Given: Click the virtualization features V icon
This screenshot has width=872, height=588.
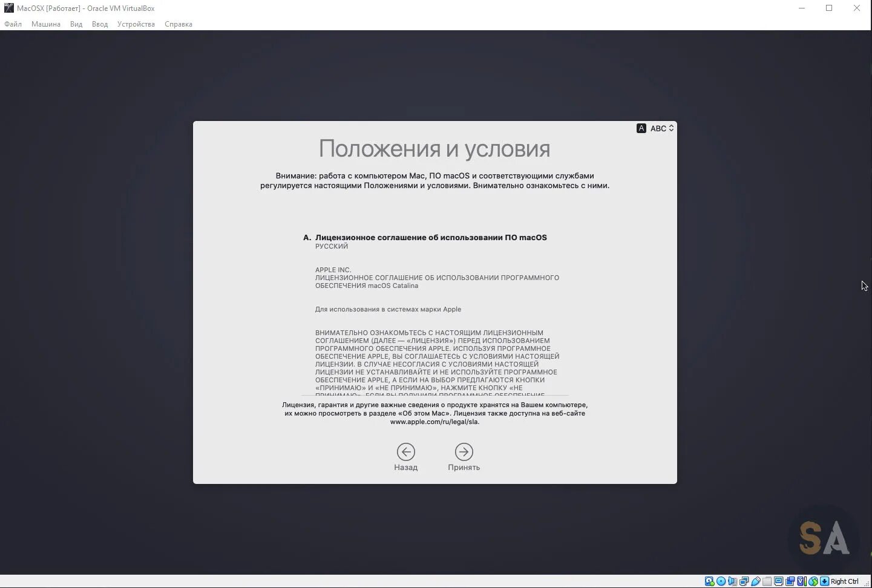Looking at the screenshot, I should [801, 581].
